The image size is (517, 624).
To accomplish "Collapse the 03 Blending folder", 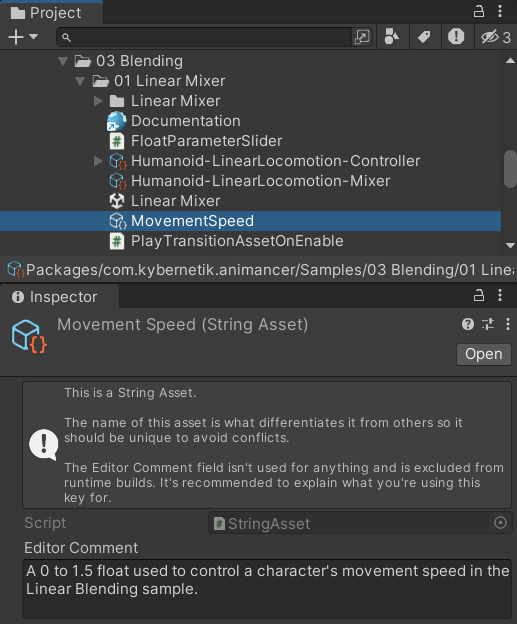I will [62, 61].
